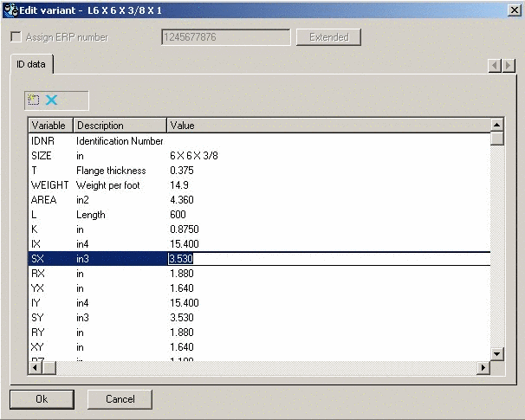
Task: Click the horizontal scrollbar left arrow
Action: coord(36,368)
